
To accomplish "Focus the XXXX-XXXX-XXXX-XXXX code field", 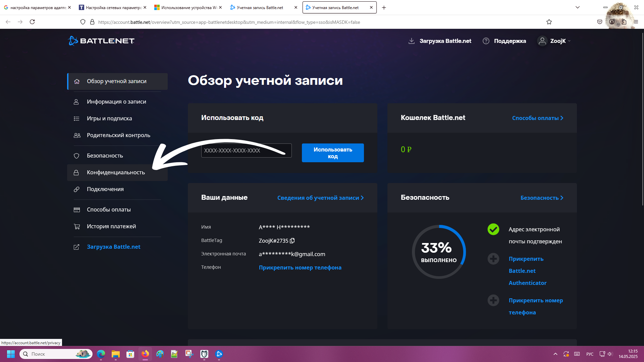I will (x=246, y=150).
